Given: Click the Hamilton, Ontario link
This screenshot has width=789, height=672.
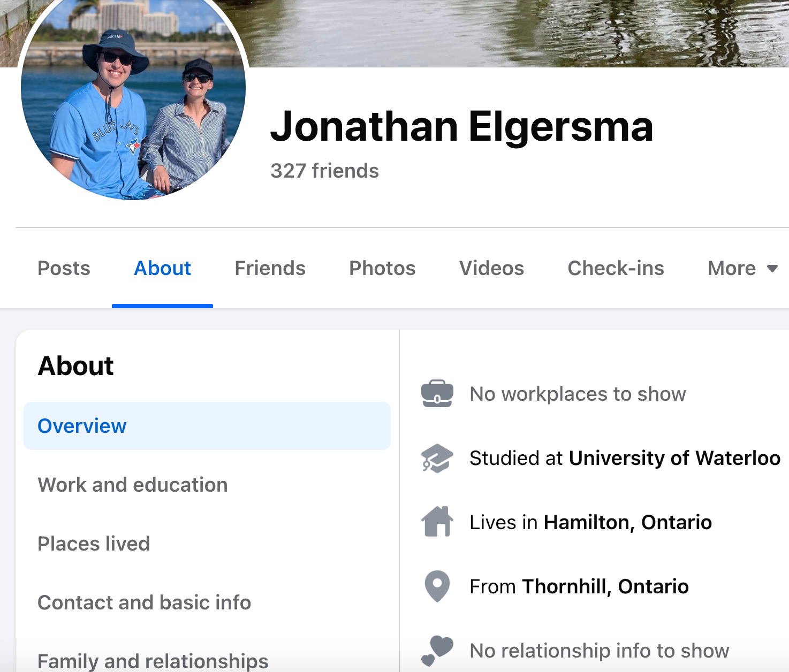Looking at the screenshot, I should click(x=628, y=522).
